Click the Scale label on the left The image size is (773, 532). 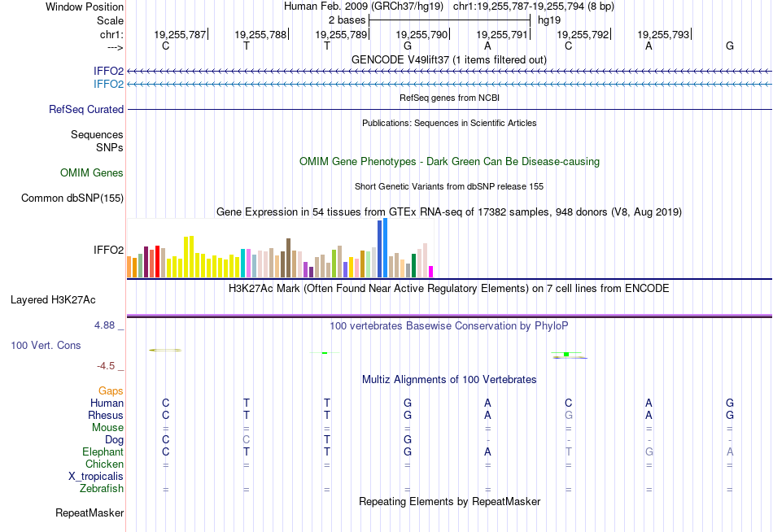tap(111, 20)
